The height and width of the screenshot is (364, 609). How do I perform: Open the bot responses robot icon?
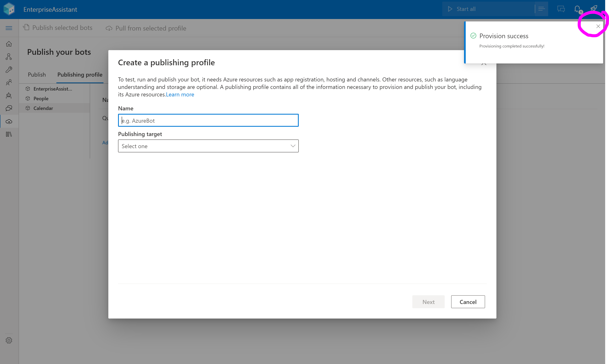click(x=9, y=95)
